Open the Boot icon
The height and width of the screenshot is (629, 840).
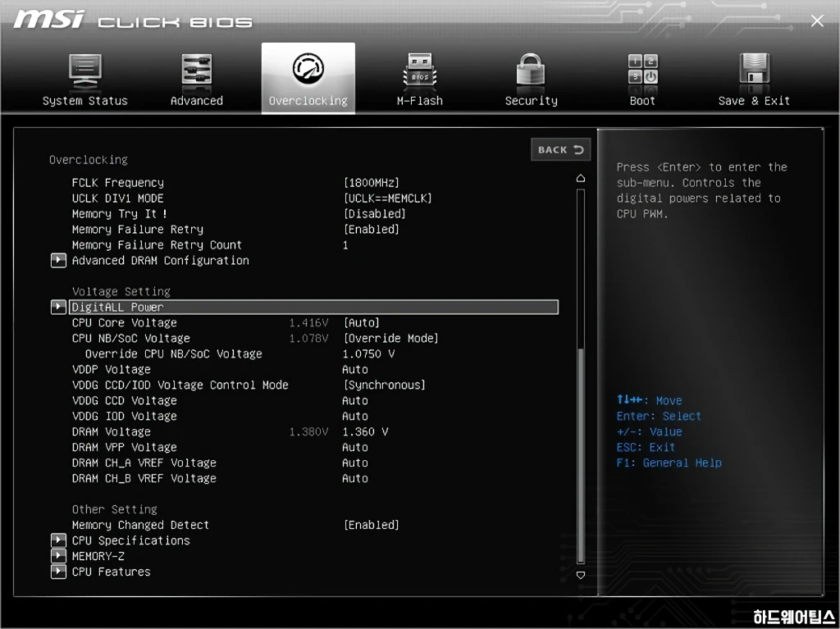(x=642, y=69)
